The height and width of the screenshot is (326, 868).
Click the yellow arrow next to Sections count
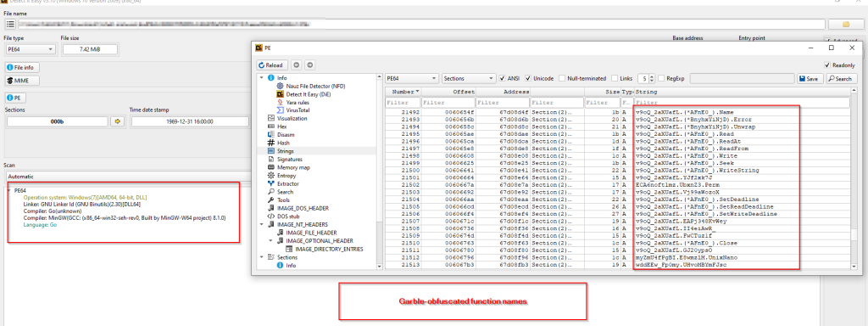tap(117, 121)
